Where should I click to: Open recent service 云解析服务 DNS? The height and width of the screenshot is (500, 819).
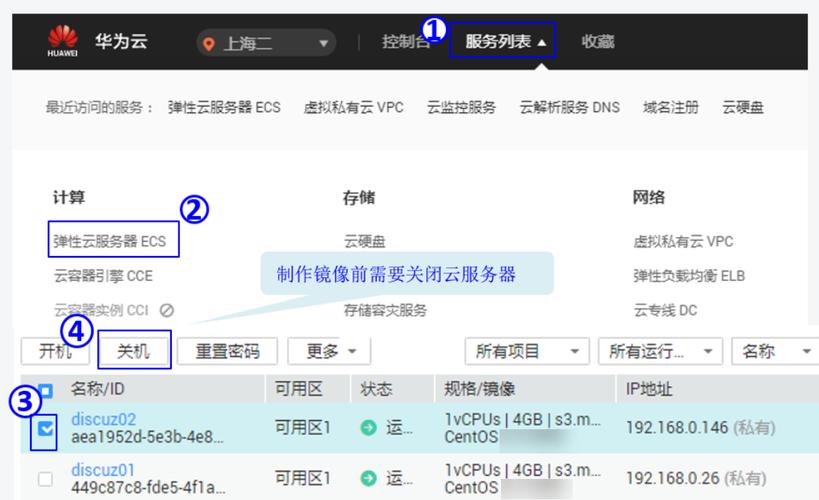569,107
